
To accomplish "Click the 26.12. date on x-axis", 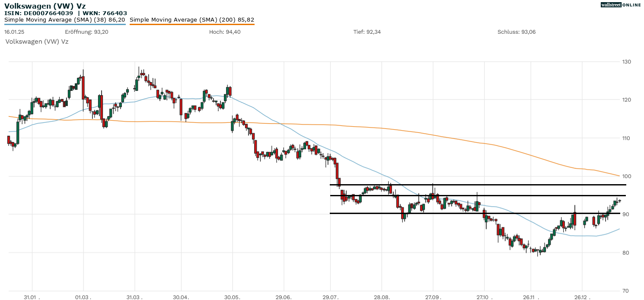I will click(582, 297).
